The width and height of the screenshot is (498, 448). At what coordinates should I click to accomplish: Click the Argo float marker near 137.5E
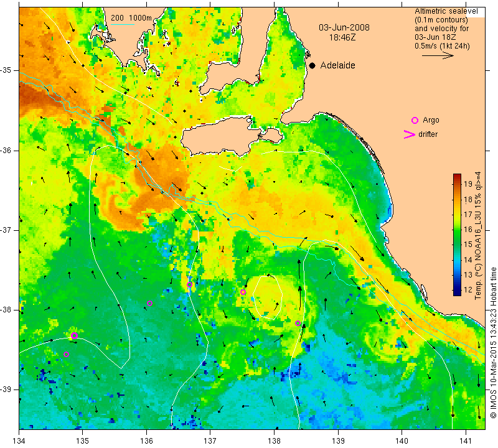pyautogui.click(x=243, y=292)
